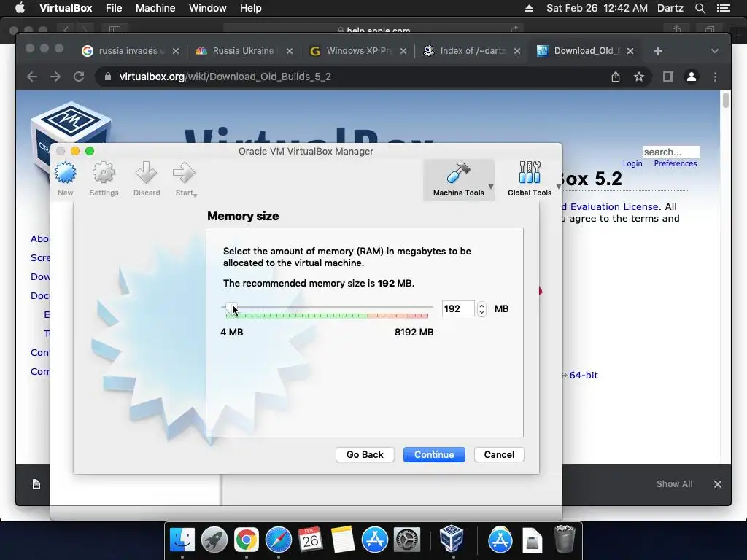Cancel the new VM wizard
The image size is (747, 560).
point(499,454)
